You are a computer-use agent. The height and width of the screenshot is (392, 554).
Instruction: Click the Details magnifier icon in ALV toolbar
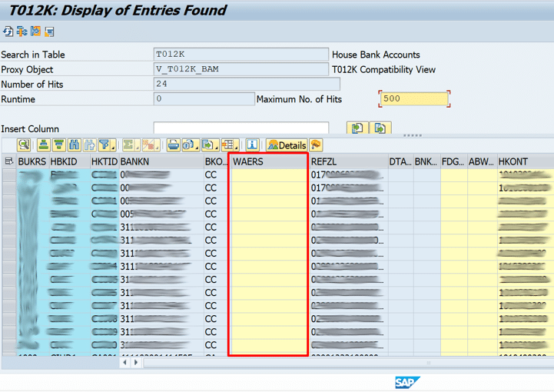[x=24, y=145]
